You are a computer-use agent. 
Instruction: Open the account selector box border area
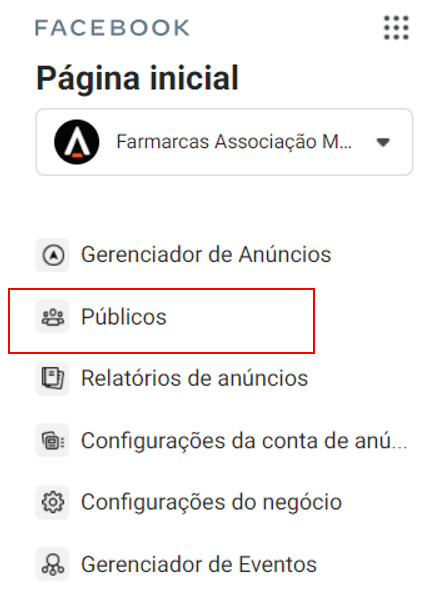(224, 142)
